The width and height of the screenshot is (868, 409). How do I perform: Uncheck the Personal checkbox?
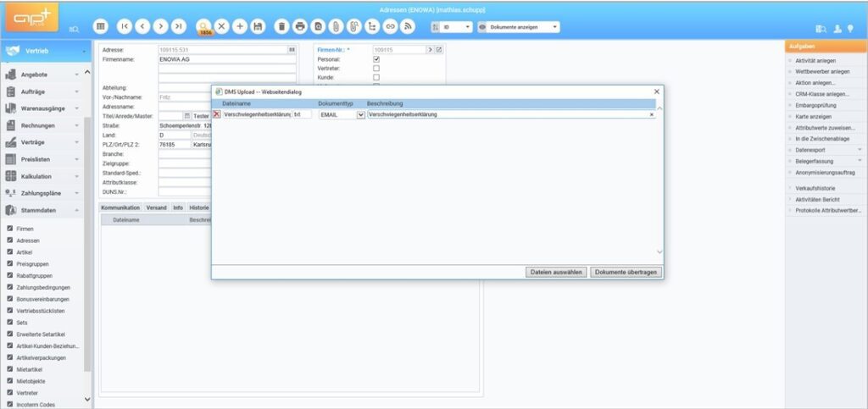click(376, 59)
